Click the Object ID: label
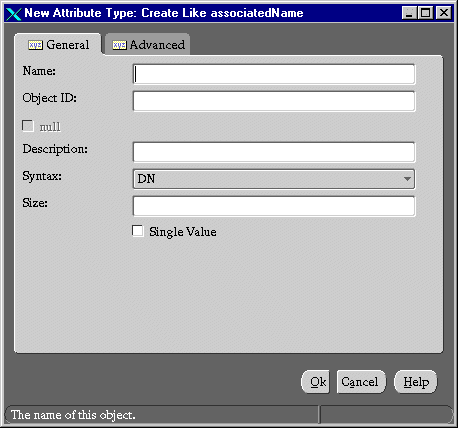 (50, 98)
